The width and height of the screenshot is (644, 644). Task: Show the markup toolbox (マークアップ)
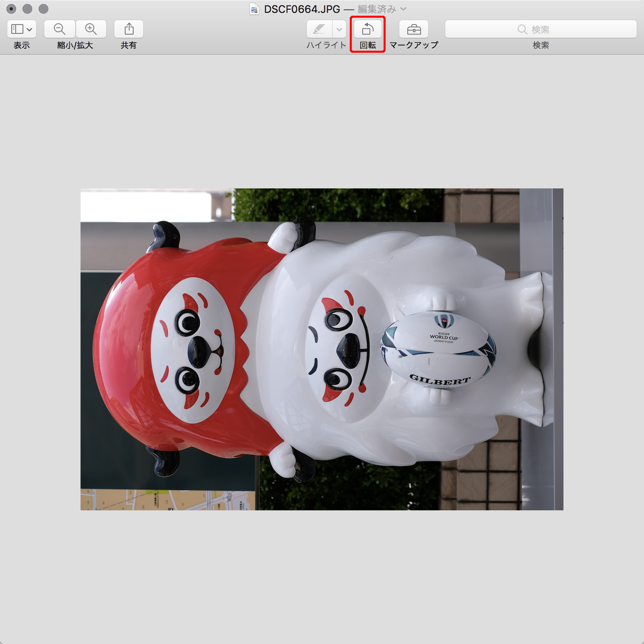coord(414,29)
